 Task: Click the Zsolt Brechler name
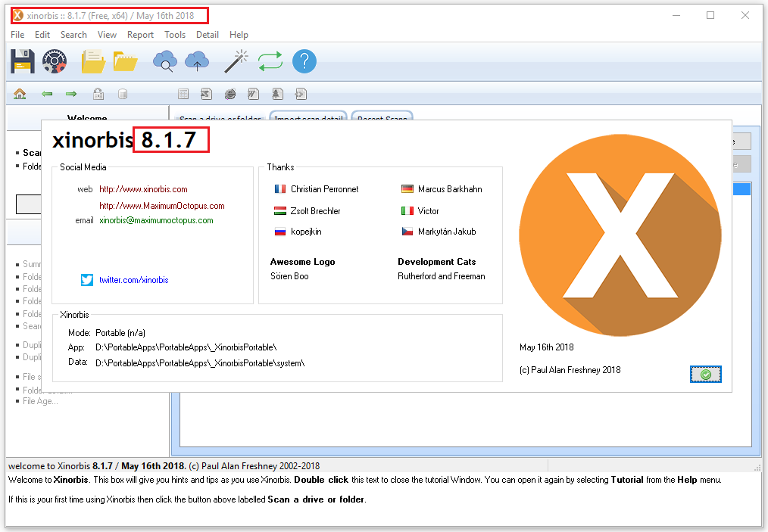pos(315,211)
